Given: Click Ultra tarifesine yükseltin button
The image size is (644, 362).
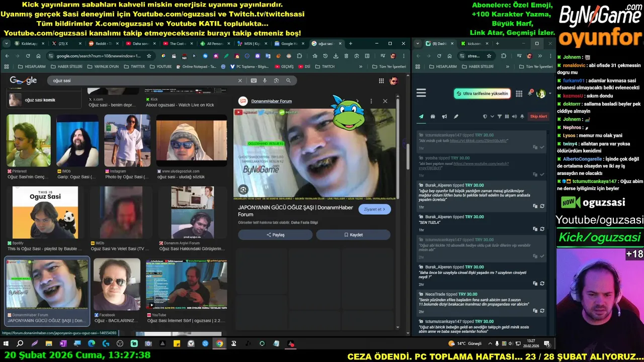Looking at the screenshot, I should (482, 94).
